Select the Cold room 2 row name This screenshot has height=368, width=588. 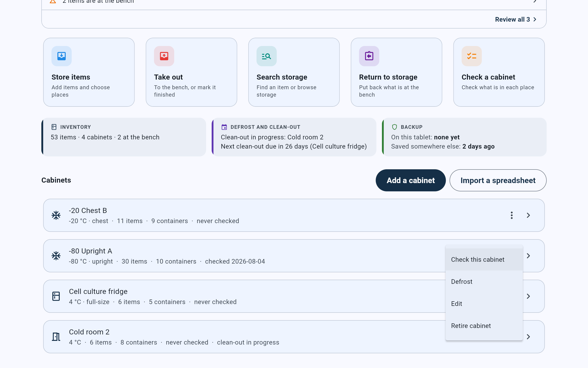click(x=89, y=332)
